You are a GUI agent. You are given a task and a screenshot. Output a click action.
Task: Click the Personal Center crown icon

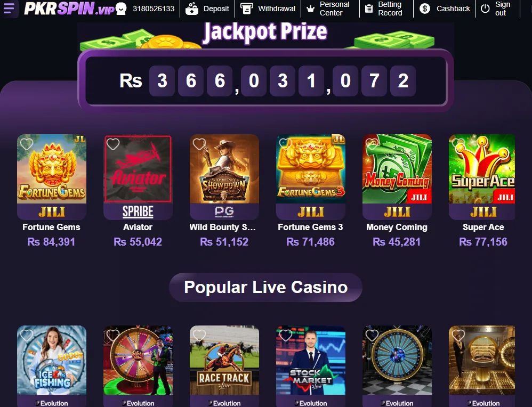(310, 9)
